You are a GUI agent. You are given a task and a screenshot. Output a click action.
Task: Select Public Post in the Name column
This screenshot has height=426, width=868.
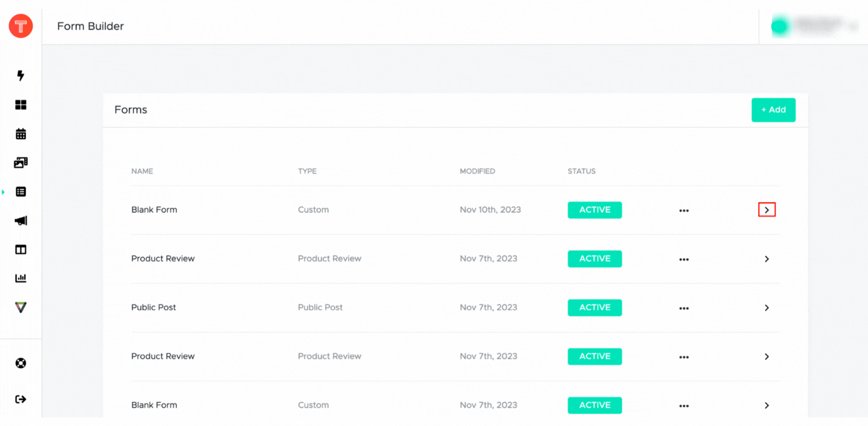[x=154, y=307]
